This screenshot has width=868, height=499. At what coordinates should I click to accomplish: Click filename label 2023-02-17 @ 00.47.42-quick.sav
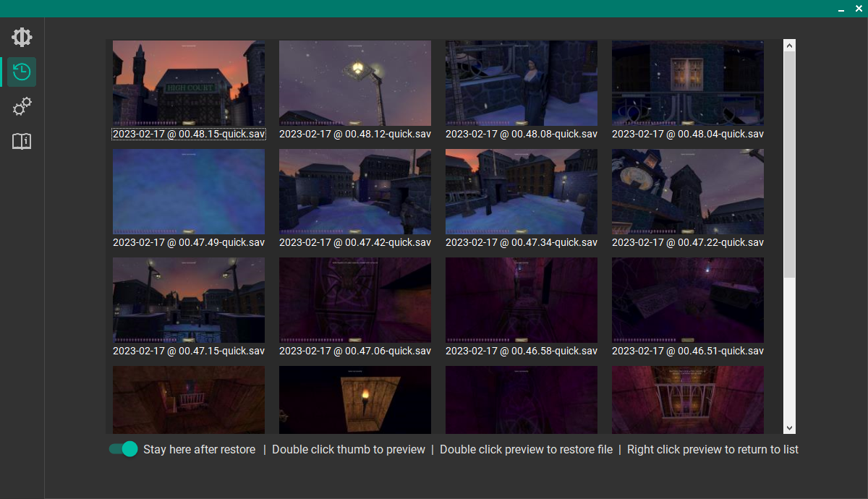(x=355, y=242)
